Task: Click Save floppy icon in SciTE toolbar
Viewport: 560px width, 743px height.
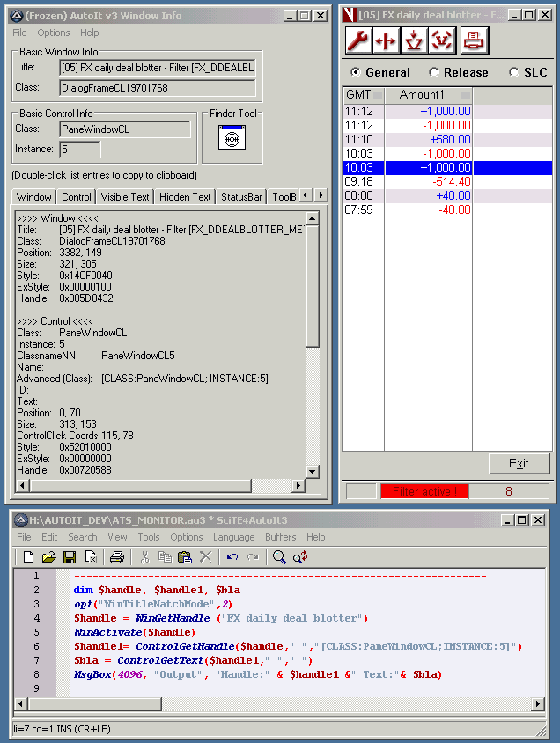Action: point(70,557)
